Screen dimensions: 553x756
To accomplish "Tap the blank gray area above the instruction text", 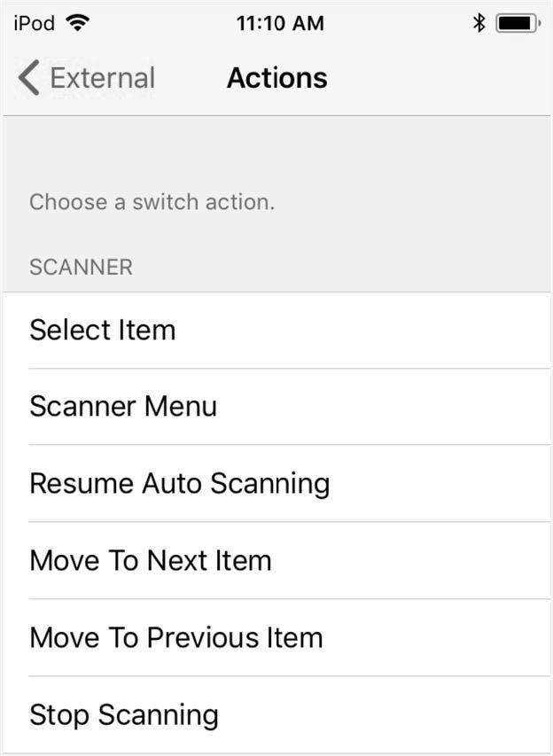I will coord(276,152).
